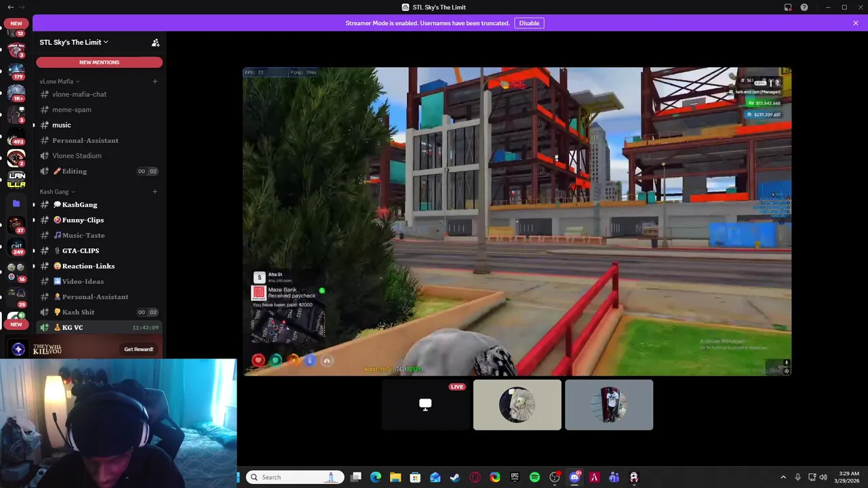
Task: Open the STL Sky's The Limit server dropdown
Action: (74, 42)
